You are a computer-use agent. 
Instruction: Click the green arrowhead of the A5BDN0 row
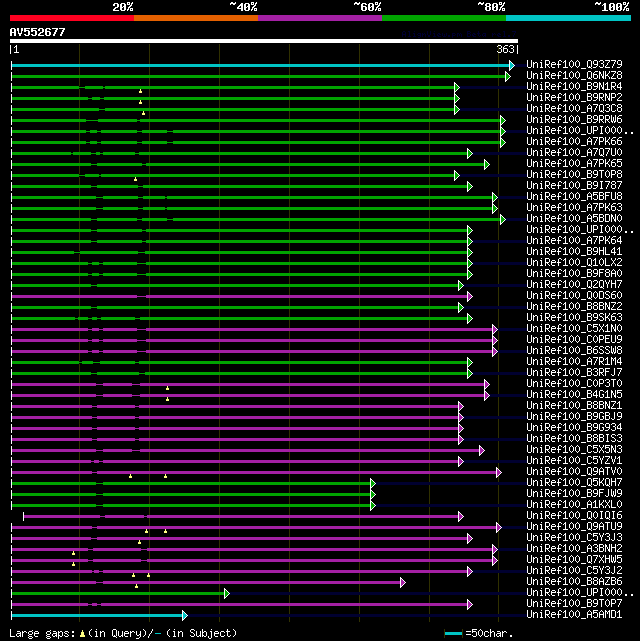pos(503,220)
